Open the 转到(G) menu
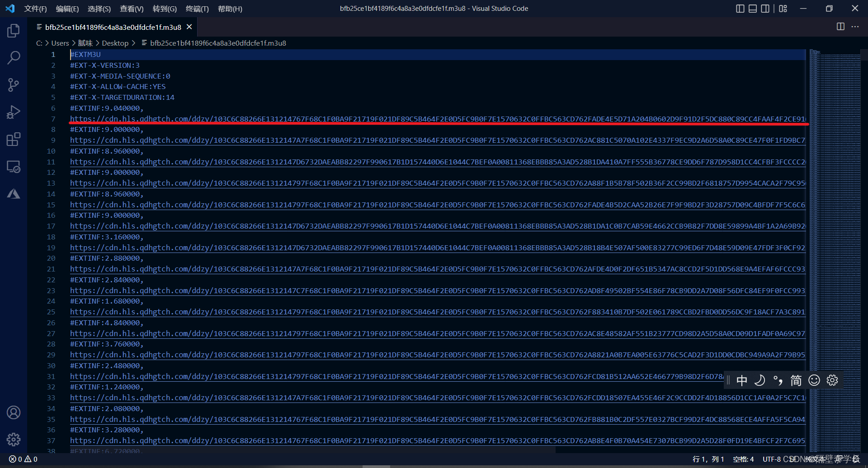Viewport: 868px width, 468px height. coord(165,9)
